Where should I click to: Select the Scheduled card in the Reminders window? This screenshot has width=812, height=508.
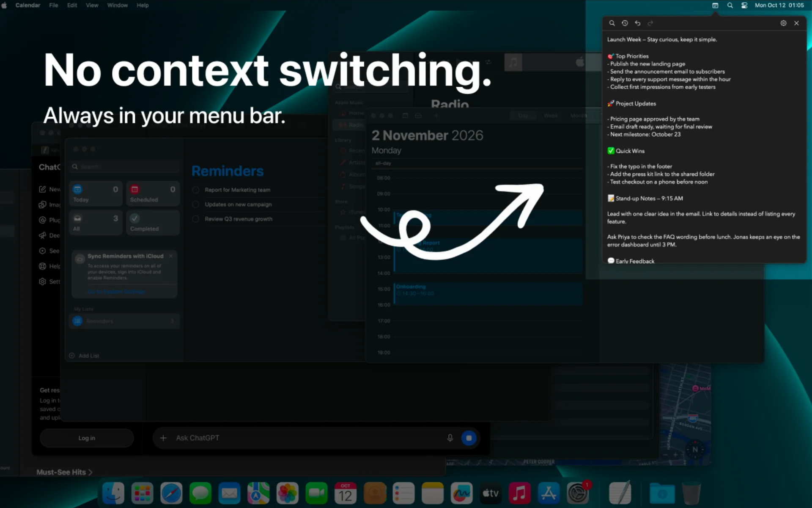(x=153, y=194)
